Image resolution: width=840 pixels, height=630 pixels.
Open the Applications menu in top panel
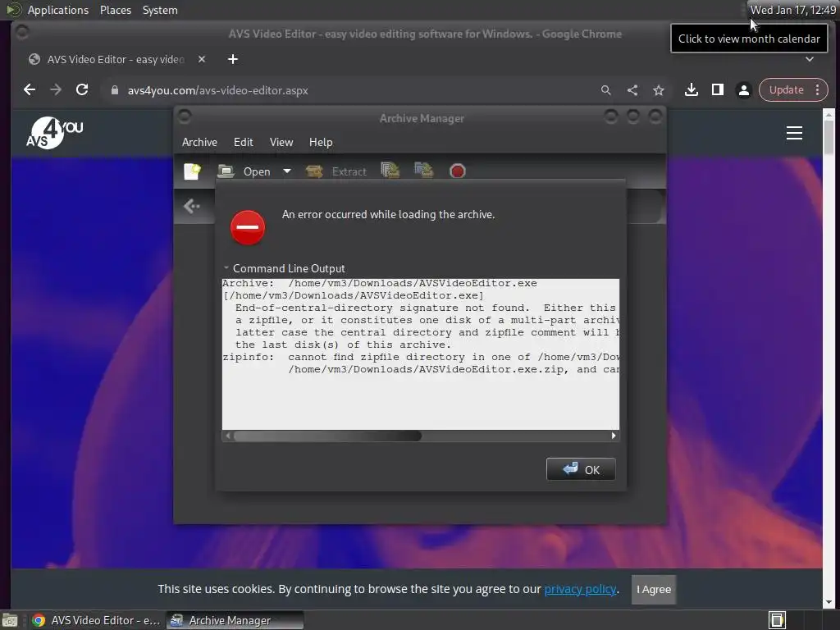(58, 10)
